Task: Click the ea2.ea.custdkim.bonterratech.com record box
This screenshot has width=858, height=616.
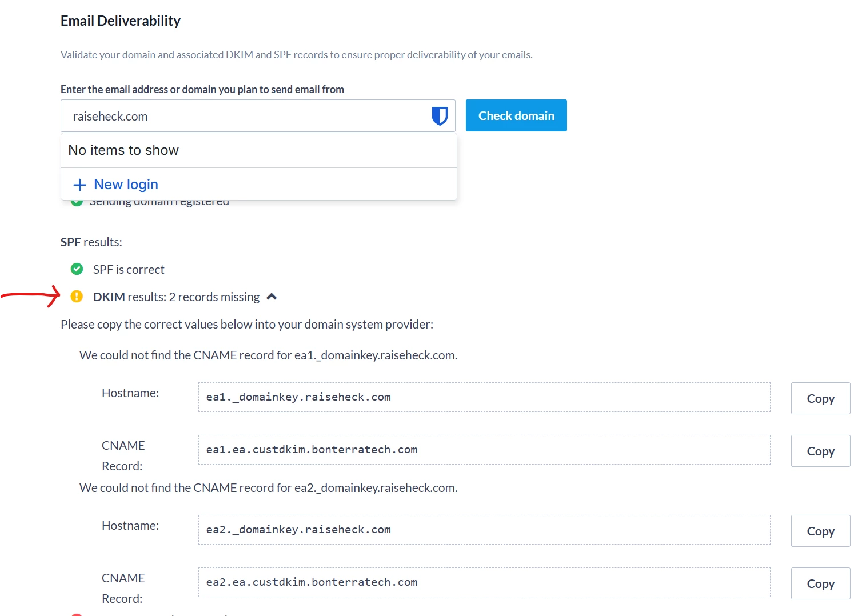Action: (484, 582)
